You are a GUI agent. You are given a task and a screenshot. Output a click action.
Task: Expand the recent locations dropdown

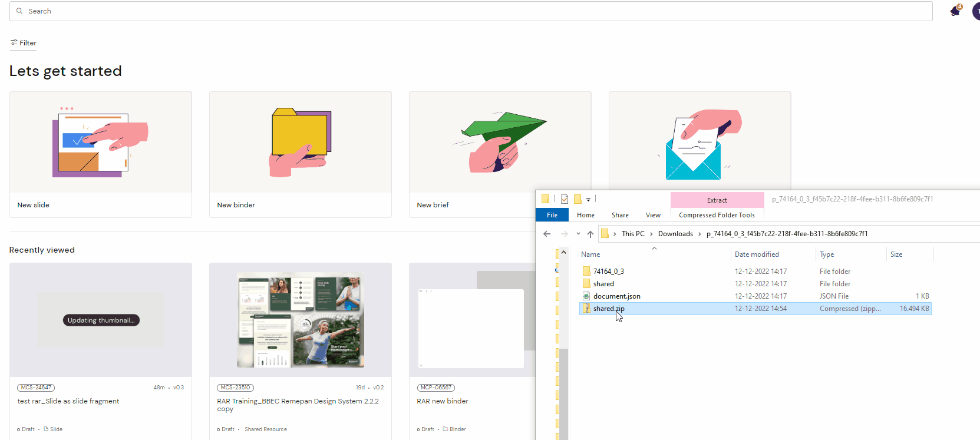(x=578, y=234)
